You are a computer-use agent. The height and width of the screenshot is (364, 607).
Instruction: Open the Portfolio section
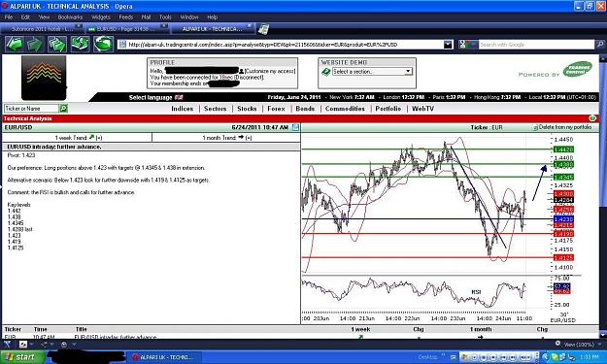(x=388, y=109)
